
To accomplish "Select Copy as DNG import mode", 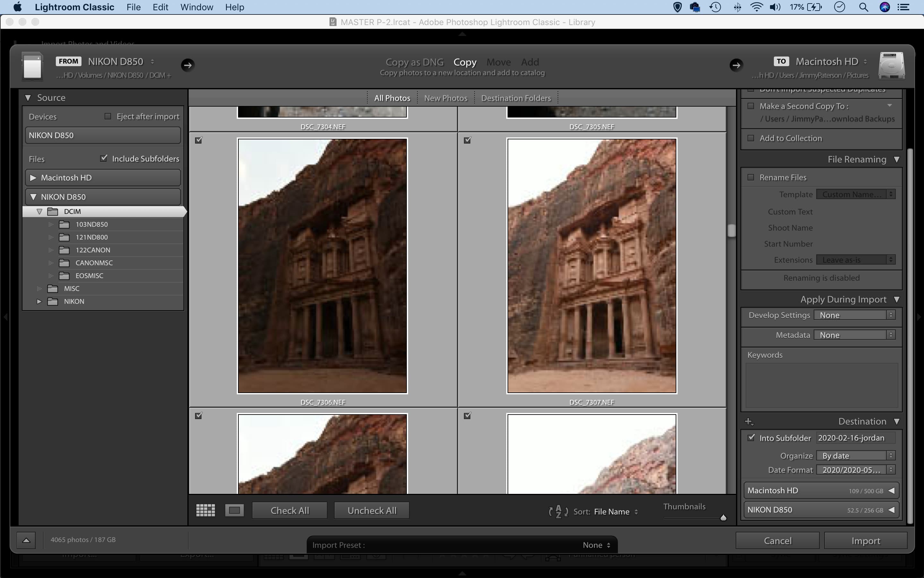I will tap(414, 62).
